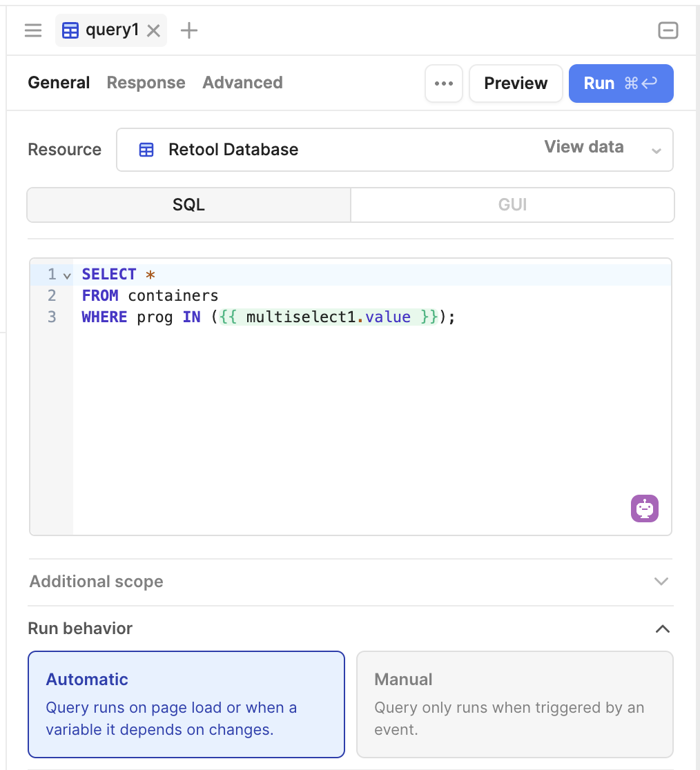Image resolution: width=700 pixels, height=770 pixels.
Task: Add a new query with plus icon
Action: point(188,30)
